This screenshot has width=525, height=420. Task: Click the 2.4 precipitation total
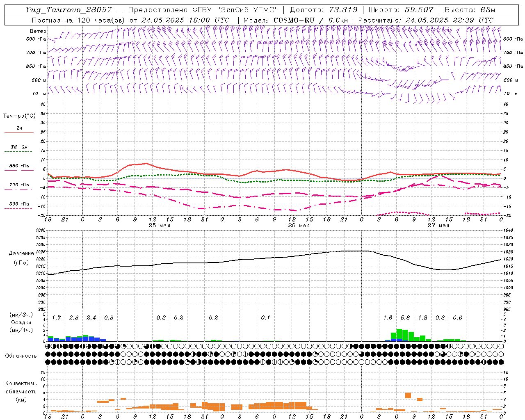point(91,317)
